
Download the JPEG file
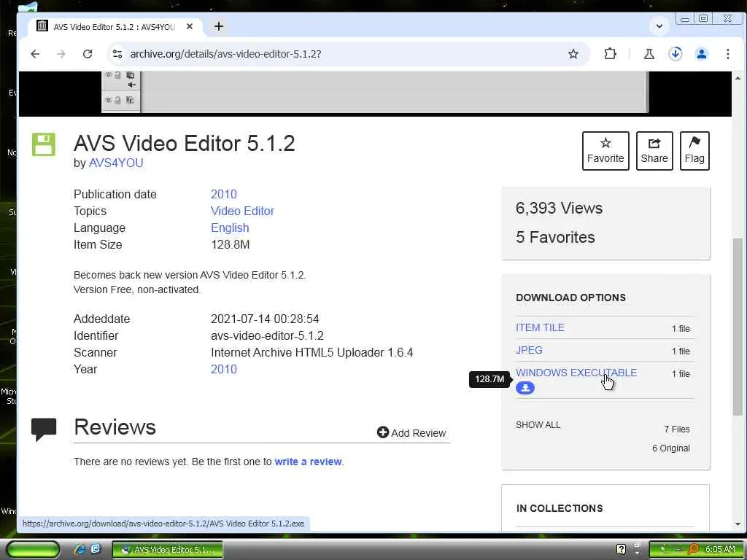pyautogui.click(x=529, y=350)
